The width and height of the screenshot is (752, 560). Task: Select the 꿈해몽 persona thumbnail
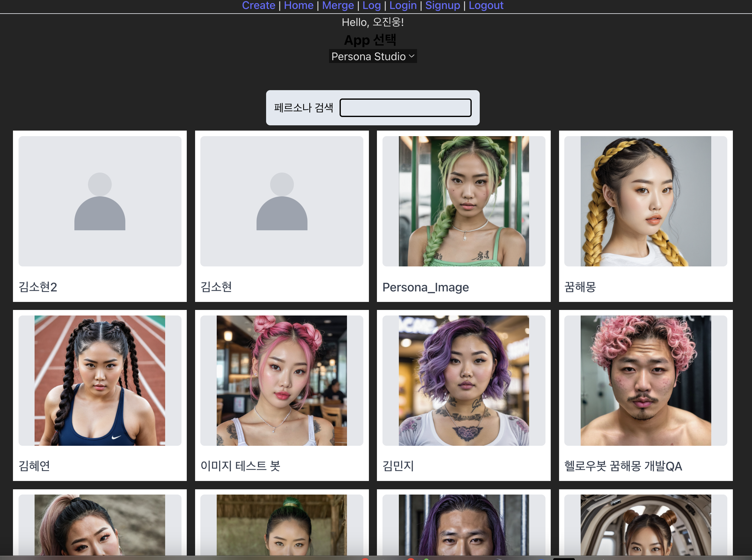645,201
